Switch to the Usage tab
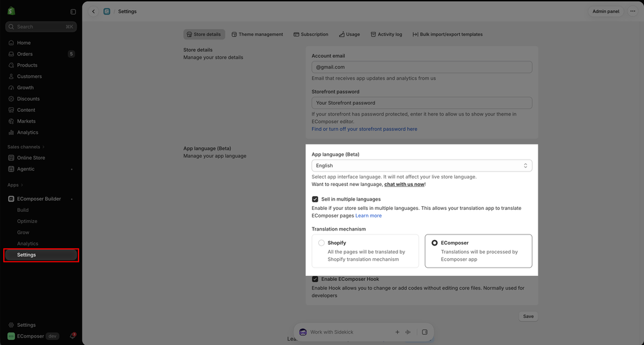This screenshot has height=345, width=644. pos(349,35)
